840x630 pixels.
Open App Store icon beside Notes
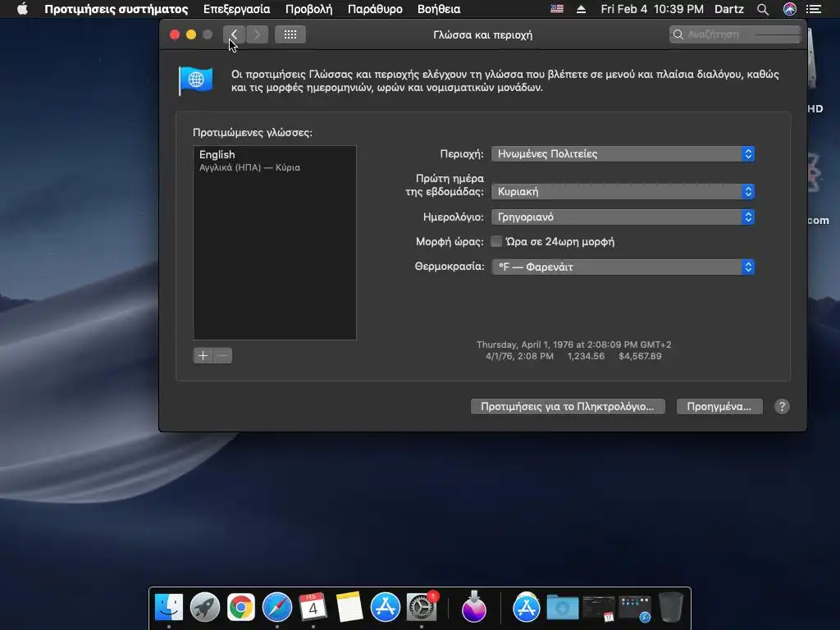click(x=386, y=607)
